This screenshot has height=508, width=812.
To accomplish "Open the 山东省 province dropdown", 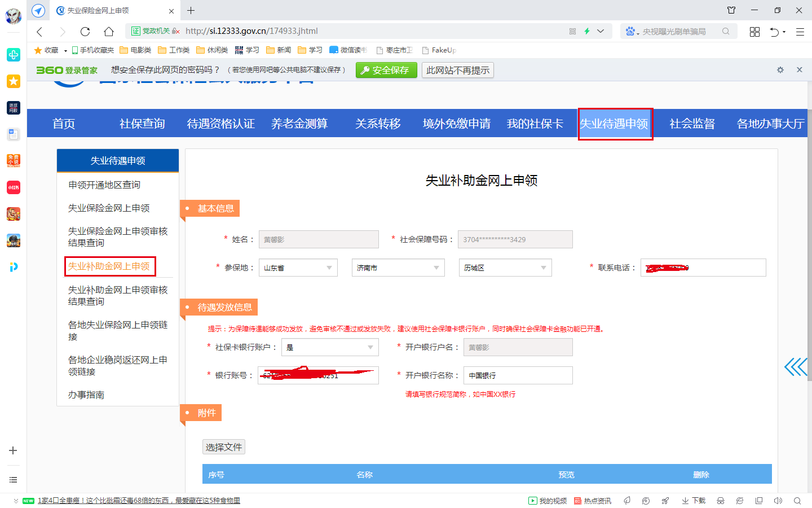I will click(x=298, y=268).
